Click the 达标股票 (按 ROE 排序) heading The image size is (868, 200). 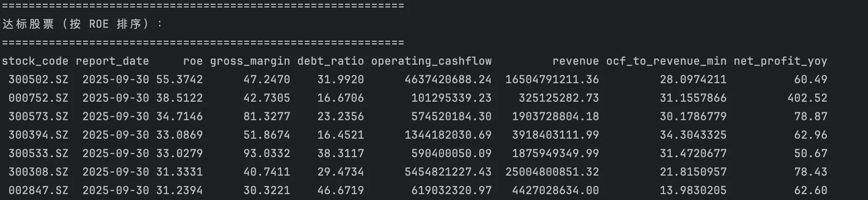tap(82, 24)
